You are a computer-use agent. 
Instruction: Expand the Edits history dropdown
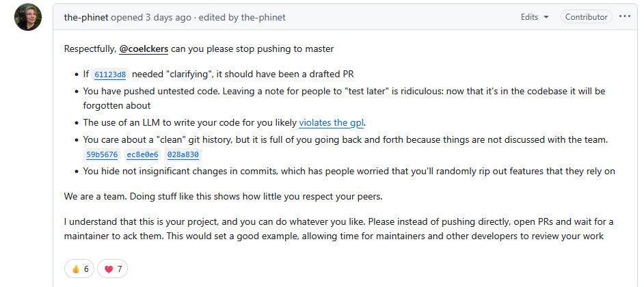[x=535, y=17]
